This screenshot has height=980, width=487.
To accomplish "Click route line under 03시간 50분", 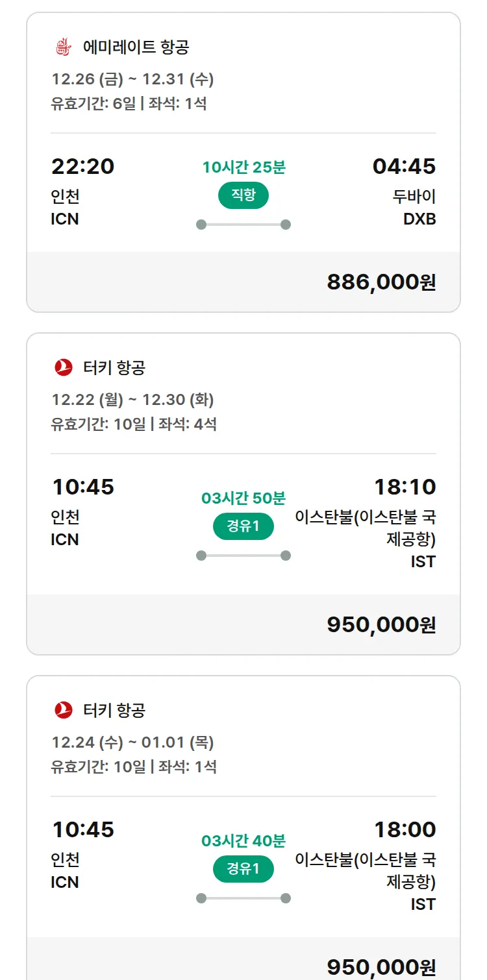I will [243, 556].
